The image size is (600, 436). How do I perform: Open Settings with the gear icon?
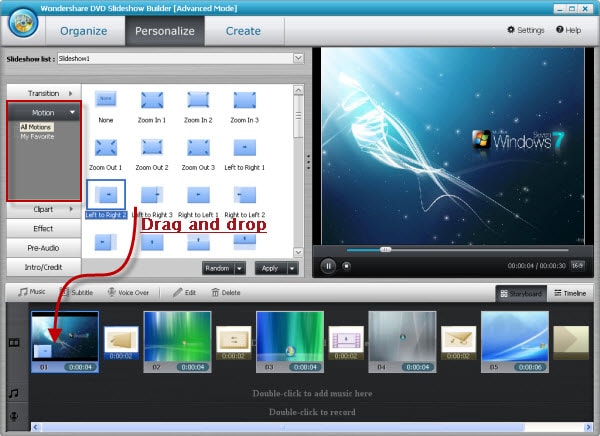525,30
